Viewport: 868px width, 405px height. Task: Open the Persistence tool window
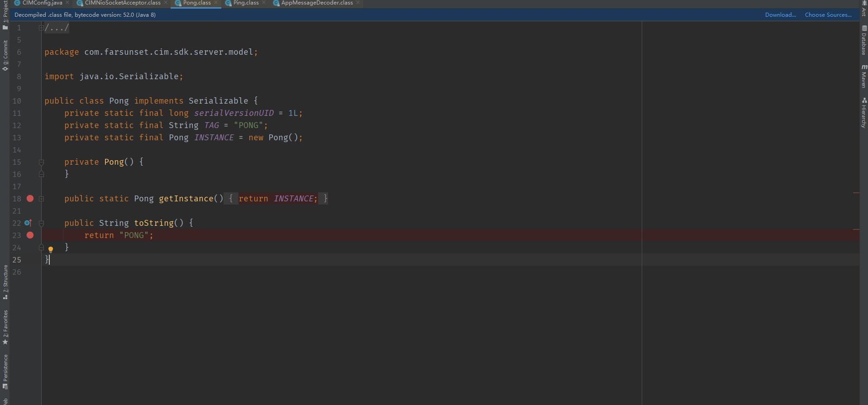click(5, 372)
